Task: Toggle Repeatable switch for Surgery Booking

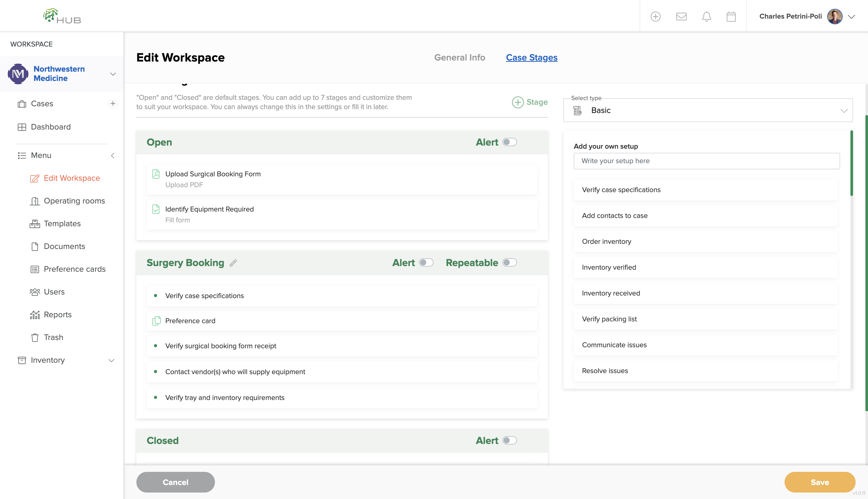Action: pos(509,262)
